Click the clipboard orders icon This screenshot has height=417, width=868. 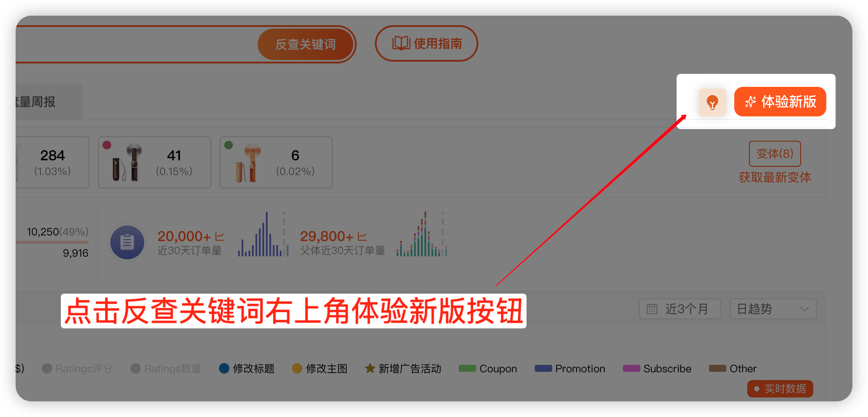[127, 242]
